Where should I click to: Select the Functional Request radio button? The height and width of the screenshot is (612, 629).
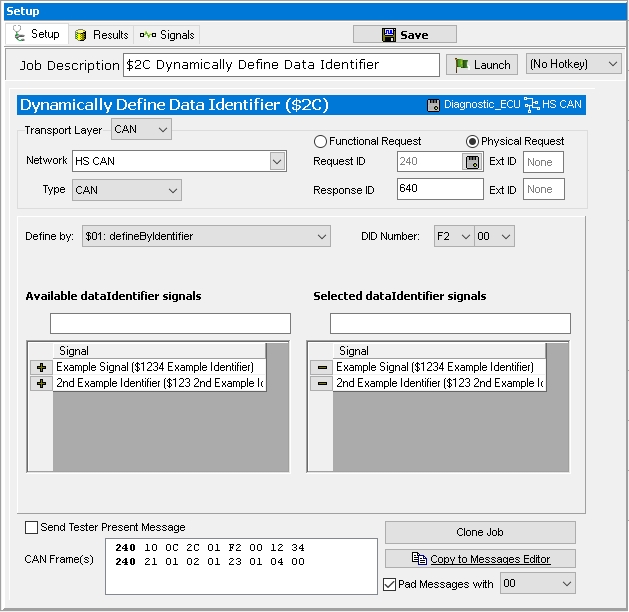coord(321,141)
